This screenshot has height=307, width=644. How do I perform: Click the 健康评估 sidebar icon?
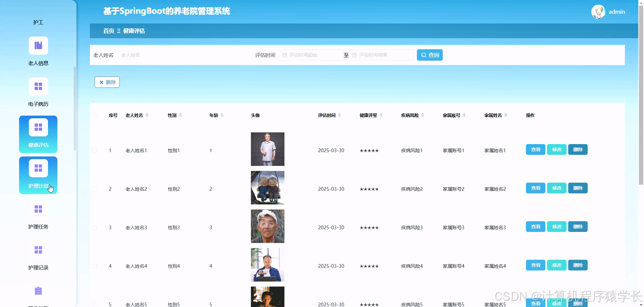coord(38,127)
